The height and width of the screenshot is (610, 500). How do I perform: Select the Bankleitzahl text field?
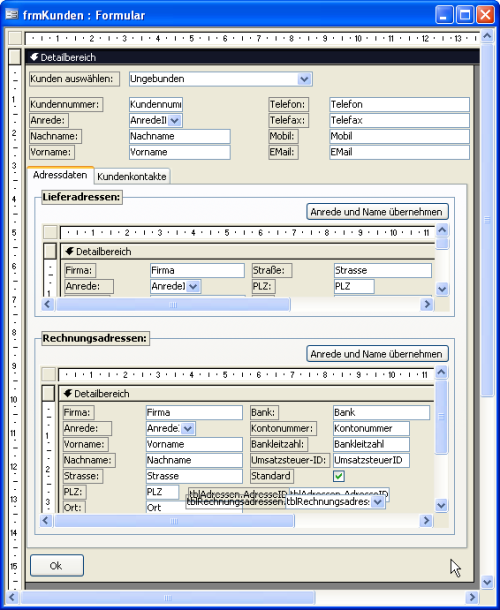pyautogui.click(x=371, y=444)
